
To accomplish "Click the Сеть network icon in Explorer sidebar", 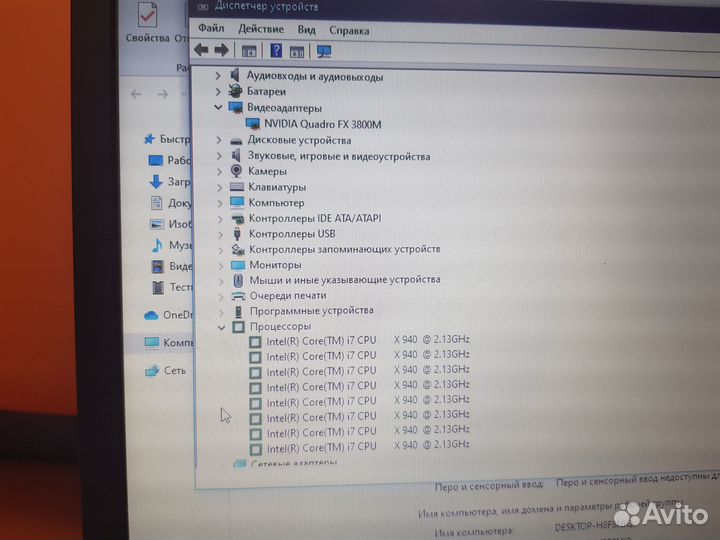I will (x=152, y=370).
